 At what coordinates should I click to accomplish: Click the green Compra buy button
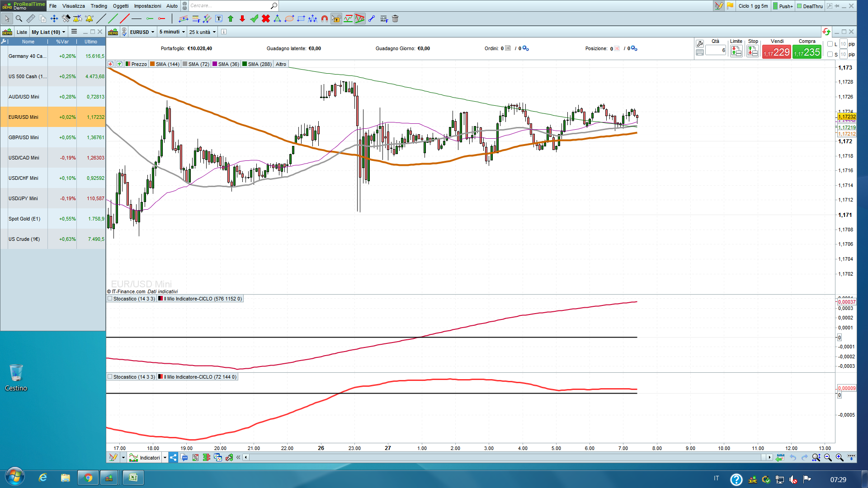tap(807, 52)
